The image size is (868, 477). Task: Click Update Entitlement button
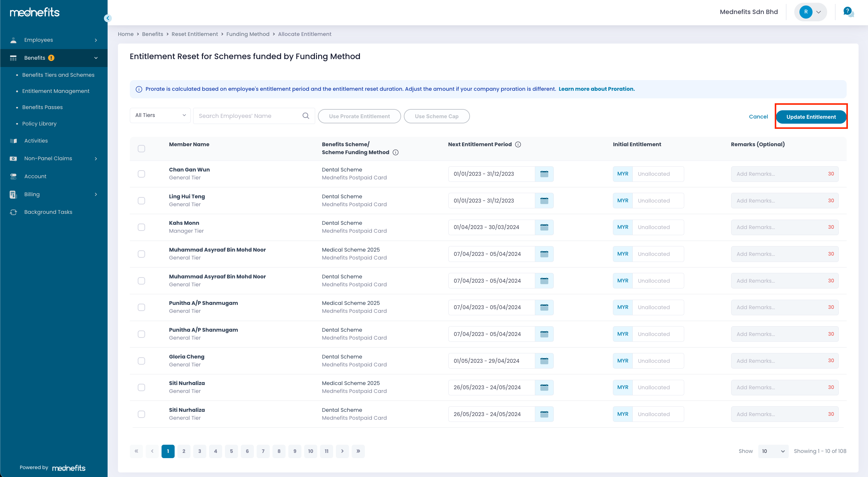(x=811, y=117)
